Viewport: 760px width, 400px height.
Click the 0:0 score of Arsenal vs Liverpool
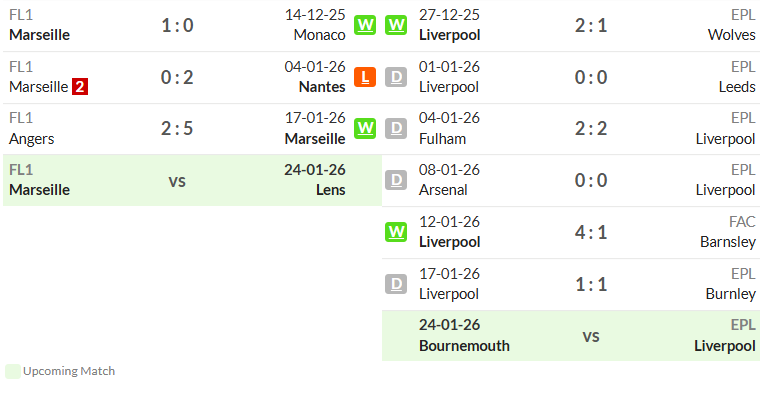point(591,180)
